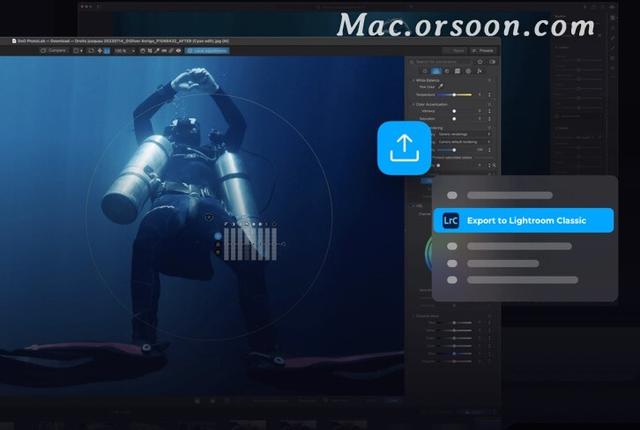Select the blue 1:1 zoom icon in the toolbar
Screen dimensions: 640x430
(x=107, y=51)
